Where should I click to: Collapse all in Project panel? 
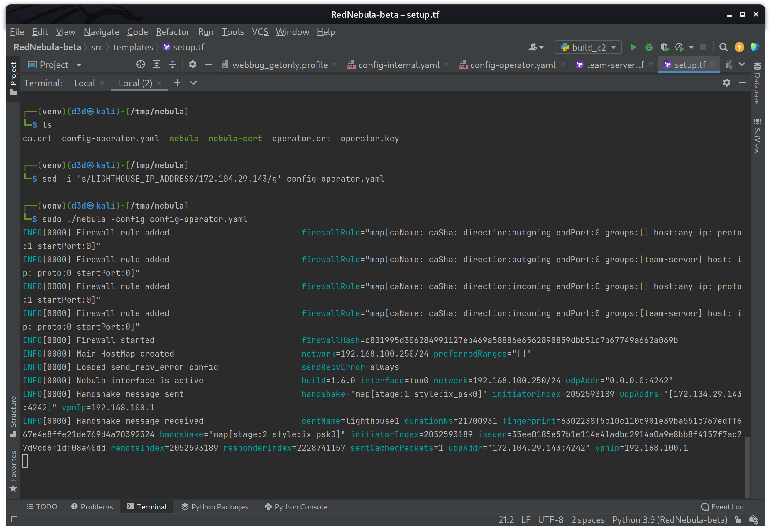172,65
